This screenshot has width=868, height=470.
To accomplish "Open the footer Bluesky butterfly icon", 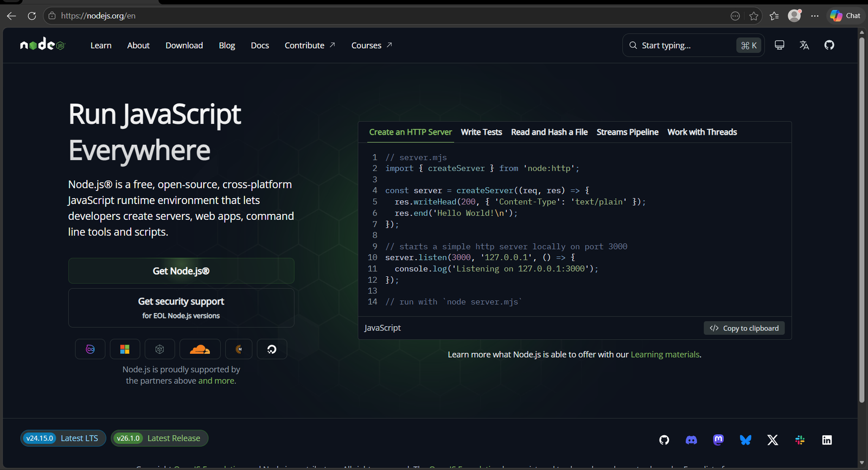I will tap(745, 440).
